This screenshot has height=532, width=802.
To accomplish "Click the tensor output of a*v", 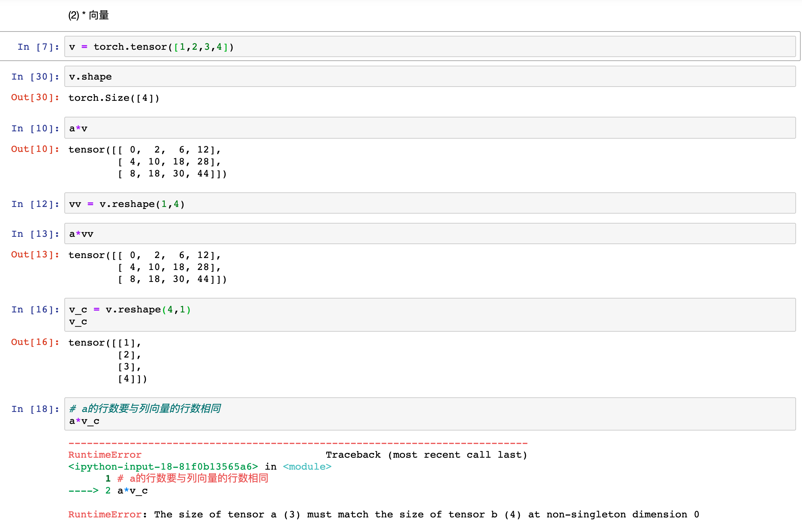I will coord(148,162).
